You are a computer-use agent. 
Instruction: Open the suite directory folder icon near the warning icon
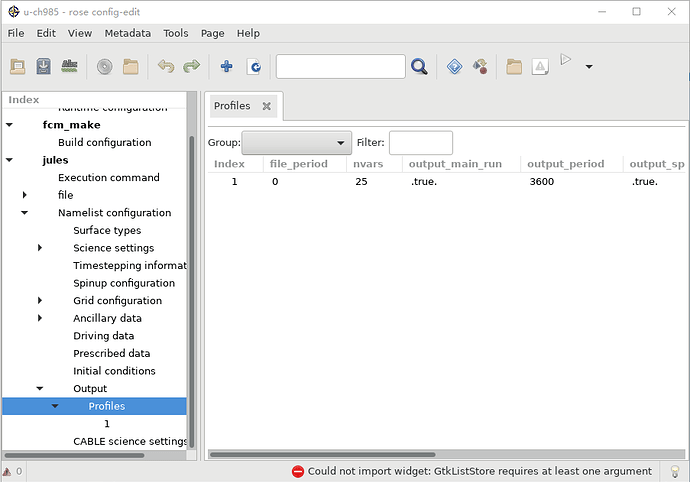(514, 67)
